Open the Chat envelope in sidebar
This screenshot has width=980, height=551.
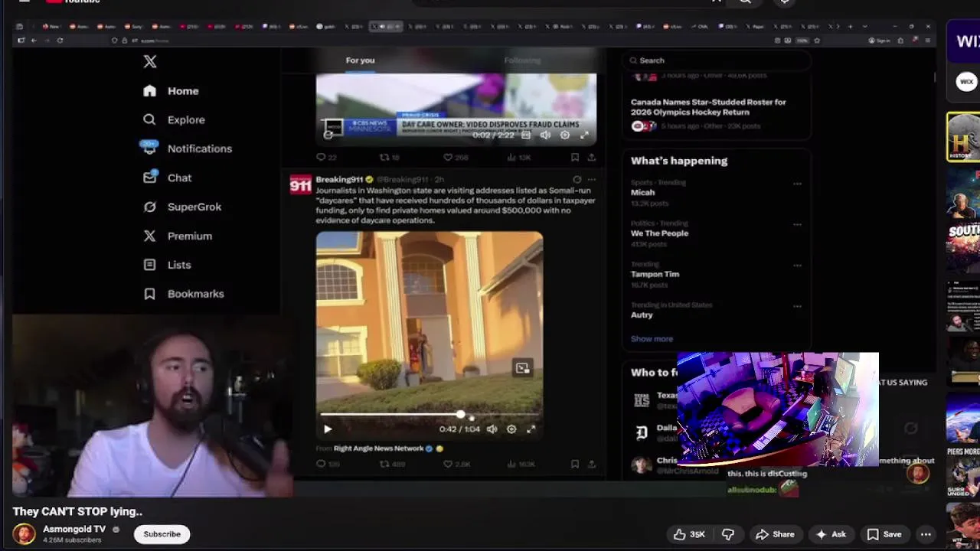coord(149,178)
